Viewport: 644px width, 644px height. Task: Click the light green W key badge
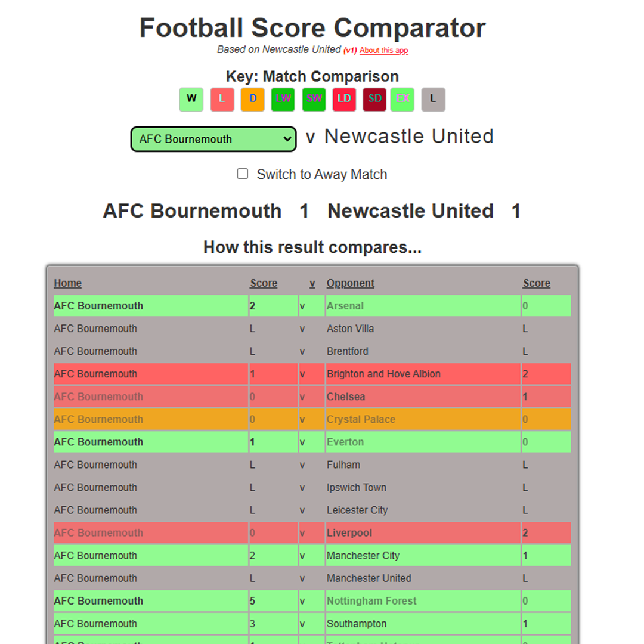(191, 100)
